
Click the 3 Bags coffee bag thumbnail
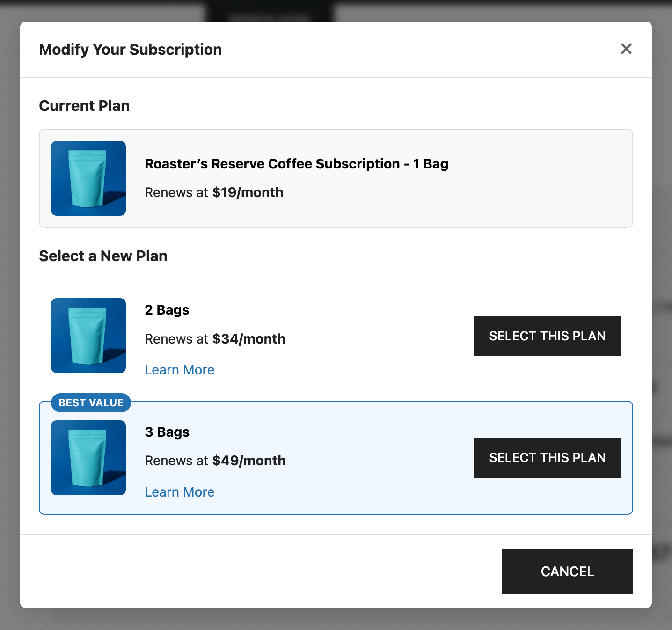pyautogui.click(x=88, y=458)
